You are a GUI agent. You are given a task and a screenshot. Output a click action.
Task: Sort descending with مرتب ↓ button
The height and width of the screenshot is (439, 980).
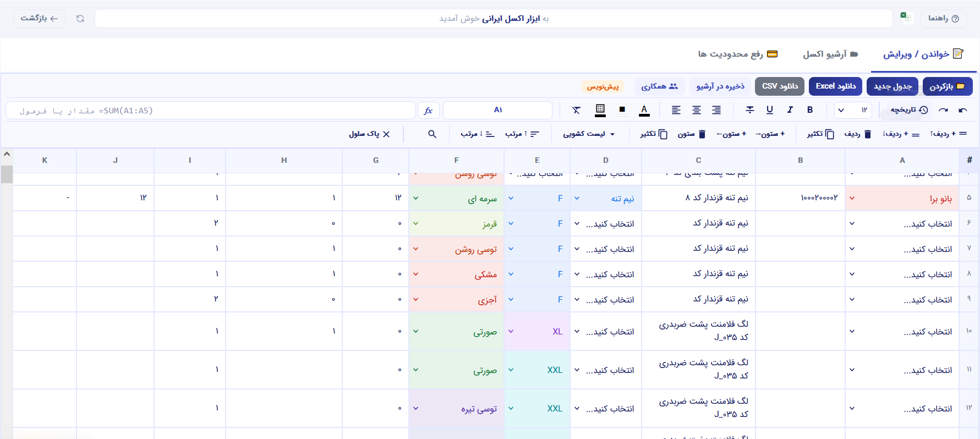tap(478, 134)
